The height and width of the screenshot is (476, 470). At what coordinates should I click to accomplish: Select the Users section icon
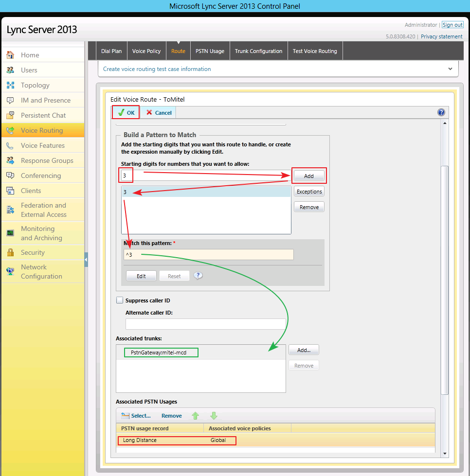(29, 70)
